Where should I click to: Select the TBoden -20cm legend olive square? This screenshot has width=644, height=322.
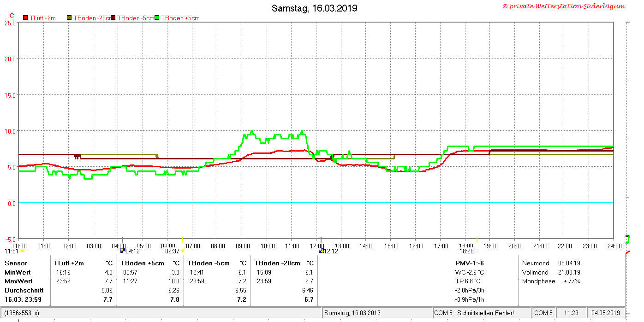[x=70, y=18]
